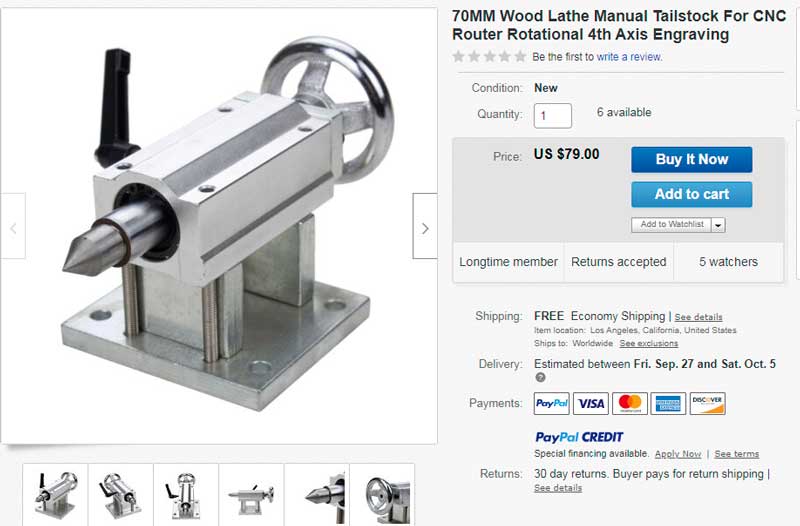Select the PayPal payment icon
Image resolution: width=800 pixels, height=526 pixels.
(x=552, y=404)
